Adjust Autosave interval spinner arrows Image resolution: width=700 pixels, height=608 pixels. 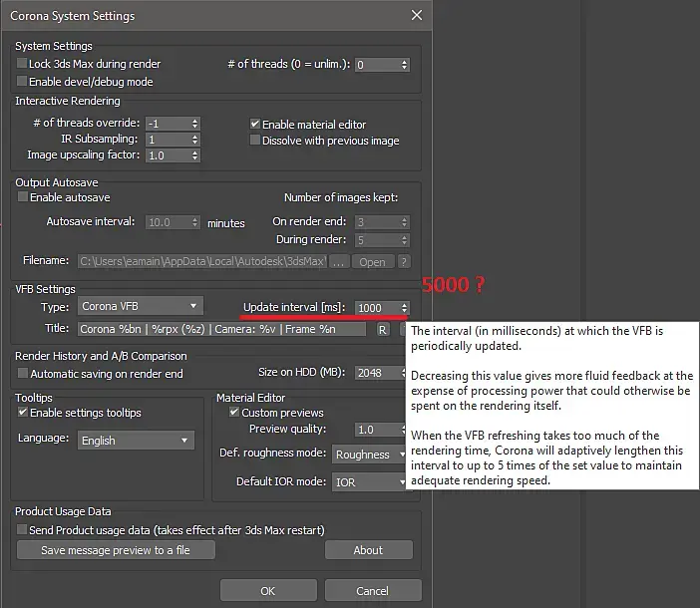click(x=195, y=222)
